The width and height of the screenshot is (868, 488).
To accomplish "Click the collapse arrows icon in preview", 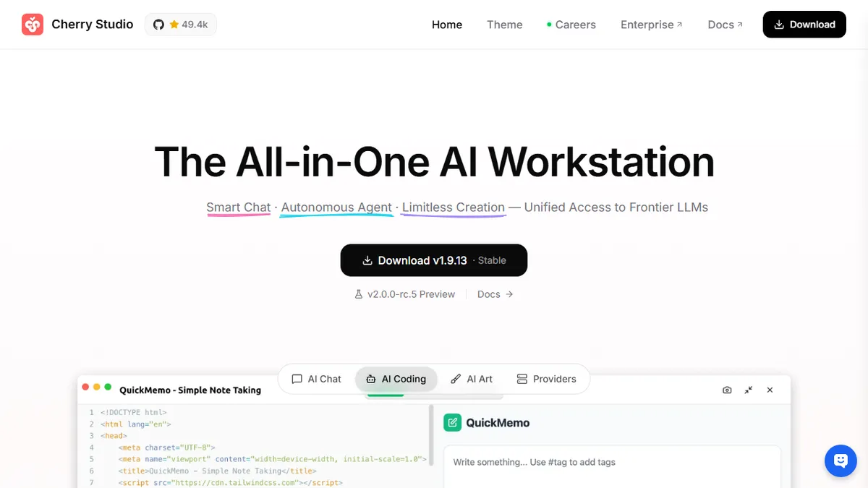I will click(x=749, y=390).
